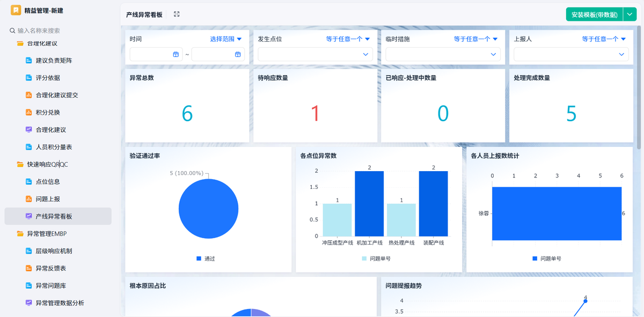Screen dimensions: 644x317
Task: Click the 合理化建议提交 icon in the sidebar
Action: coord(30,95)
